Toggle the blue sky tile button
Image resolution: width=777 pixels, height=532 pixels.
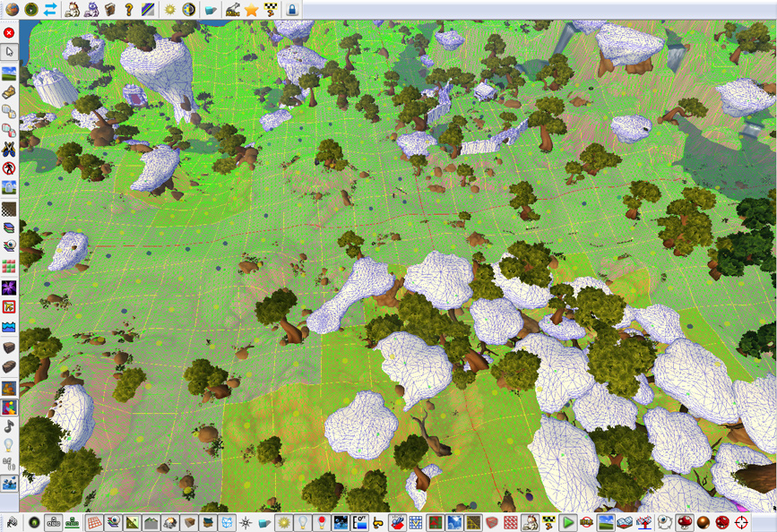(454, 522)
